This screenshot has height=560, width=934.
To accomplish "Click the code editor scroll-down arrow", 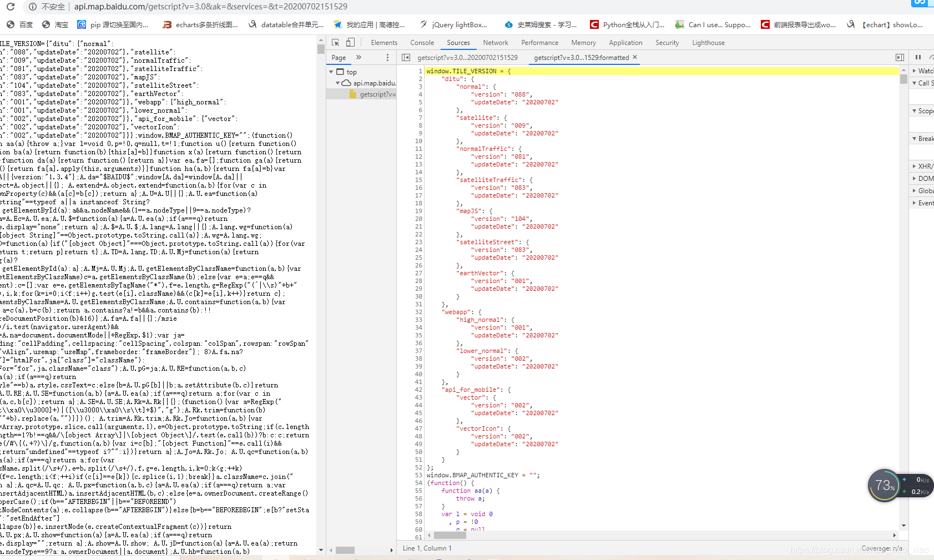I will click(903, 526).
